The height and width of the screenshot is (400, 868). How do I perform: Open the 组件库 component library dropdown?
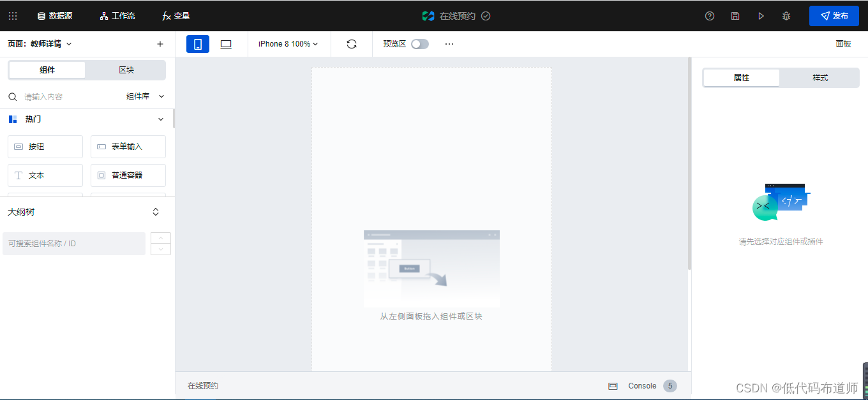pos(146,96)
